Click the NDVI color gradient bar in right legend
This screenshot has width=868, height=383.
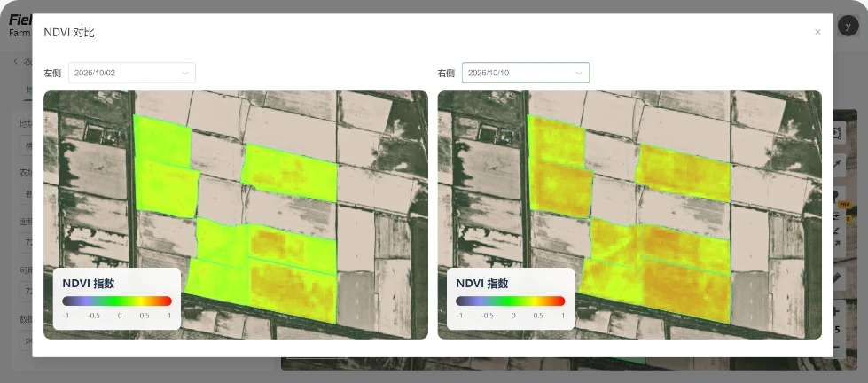pos(511,301)
